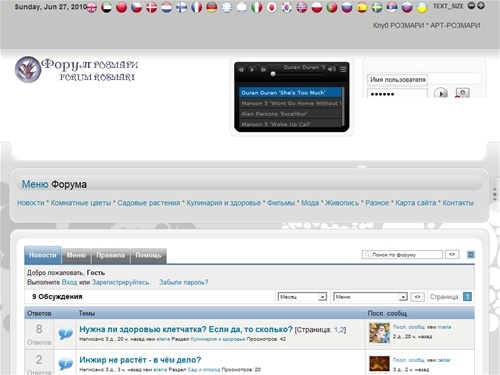
Task: Focus the username input field
Action: pyautogui.click(x=398, y=80)
